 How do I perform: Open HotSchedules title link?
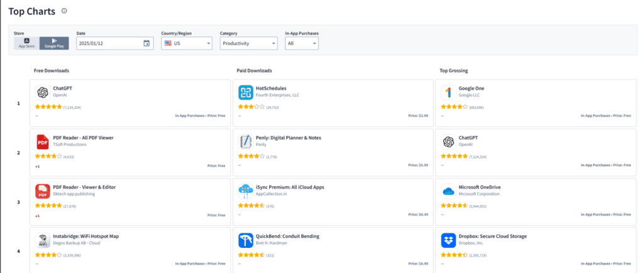click(x=271, y=88)
